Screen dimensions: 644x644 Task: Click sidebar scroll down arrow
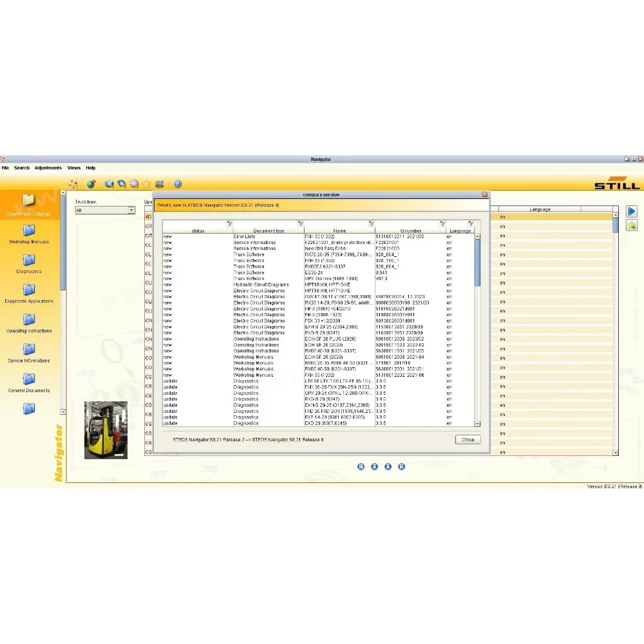[x=63, y=412]
